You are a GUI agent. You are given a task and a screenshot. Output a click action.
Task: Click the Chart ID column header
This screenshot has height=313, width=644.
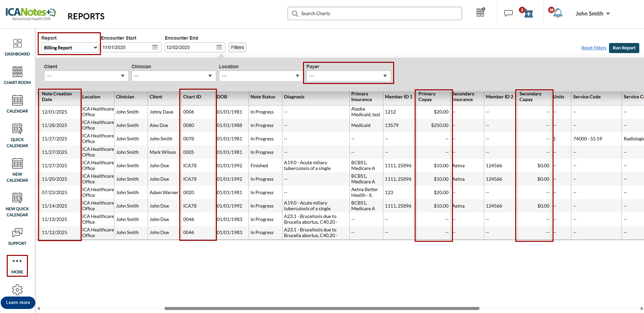pos(192,97)
